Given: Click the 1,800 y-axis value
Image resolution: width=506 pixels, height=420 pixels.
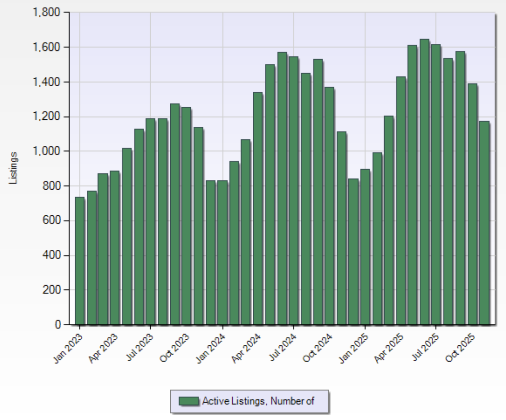Looking at the screenshot, I should pos(46,12).
